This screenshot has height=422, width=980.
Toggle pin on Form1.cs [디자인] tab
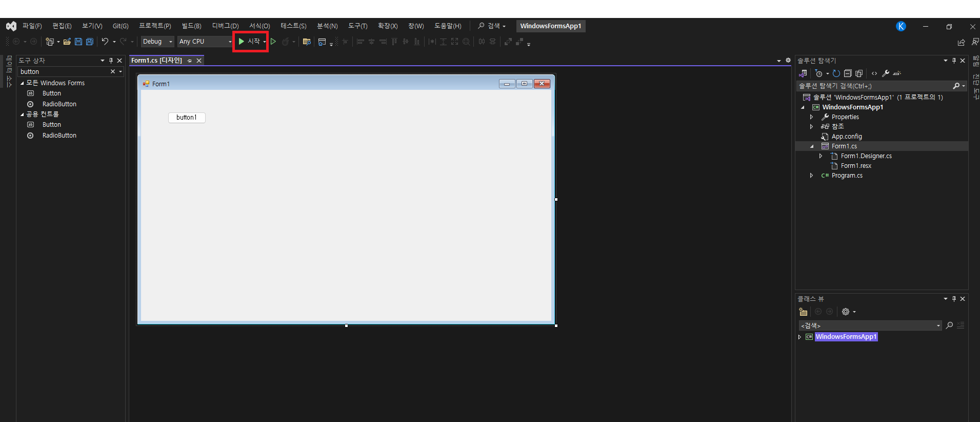point(189,61)
